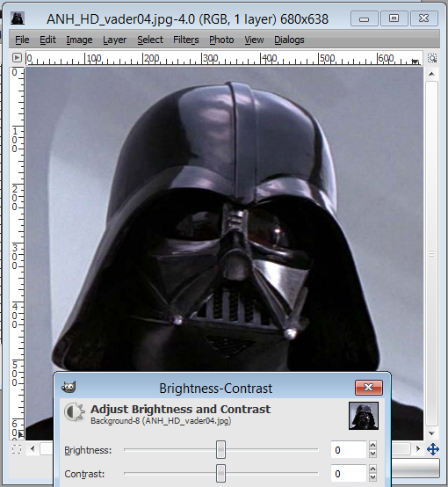The width and height of the screenshot is (448, 487).
Task: Increase Contrast with up stepper arrow
Action: pyautogui.click(x=372, y=469)
